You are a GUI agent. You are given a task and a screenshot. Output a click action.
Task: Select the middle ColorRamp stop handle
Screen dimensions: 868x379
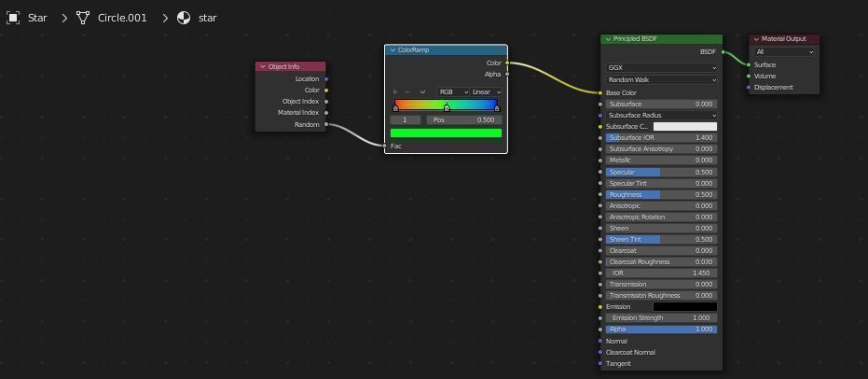tap(447, 108)
